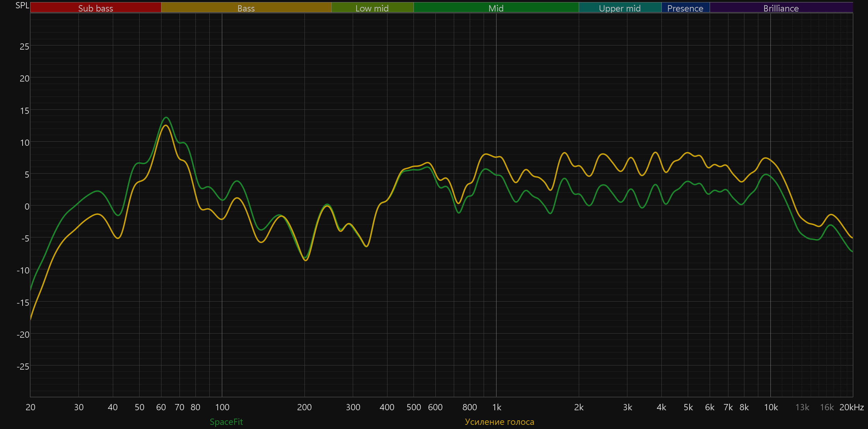Click the green SpaceFit legend label

(226, 422)
